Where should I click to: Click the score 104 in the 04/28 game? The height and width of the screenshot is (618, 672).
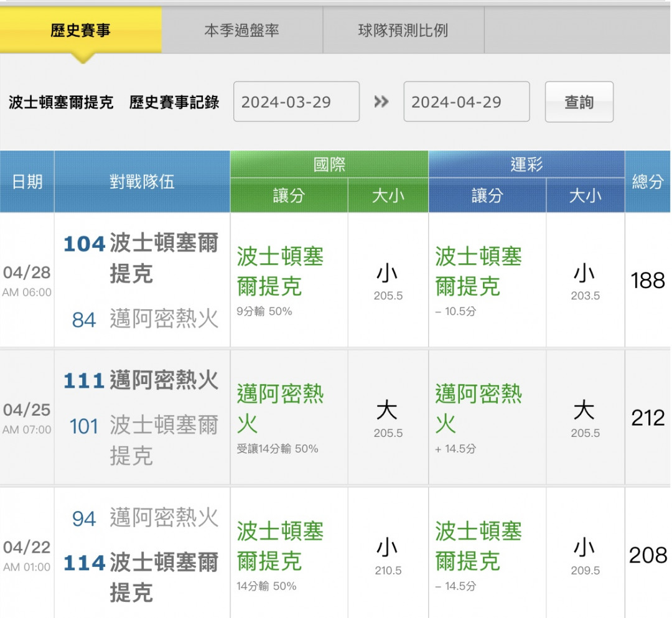pyautogui.click(x=84, y=244)
